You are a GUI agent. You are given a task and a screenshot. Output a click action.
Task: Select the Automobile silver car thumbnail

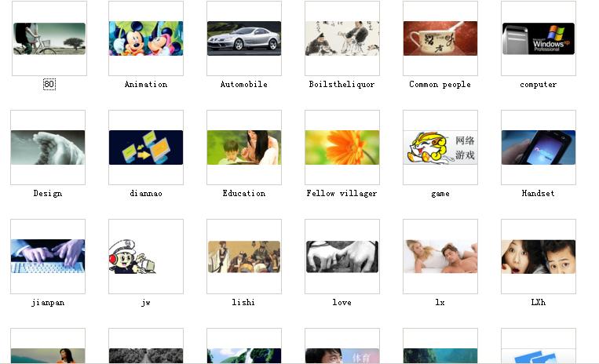pos(244,38)
